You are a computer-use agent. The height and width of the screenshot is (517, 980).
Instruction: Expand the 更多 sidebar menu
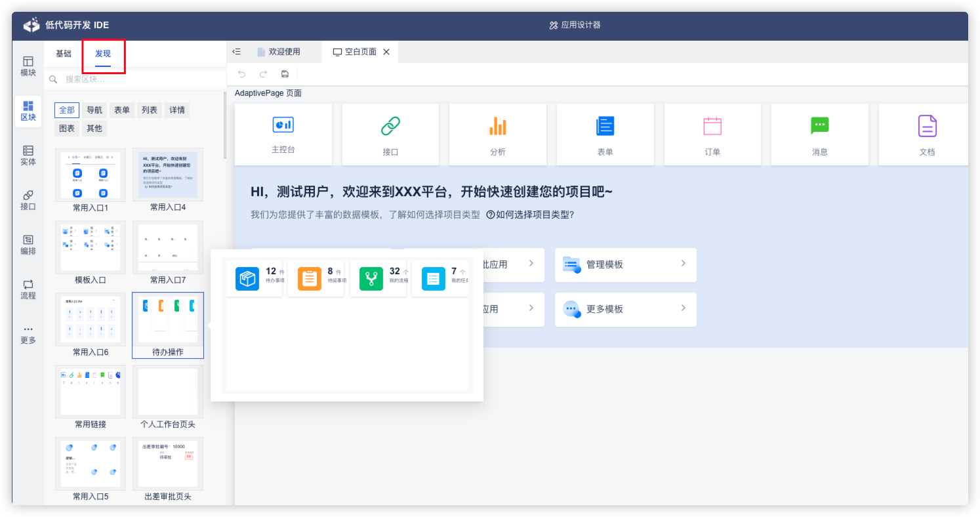tap(28, 334)
